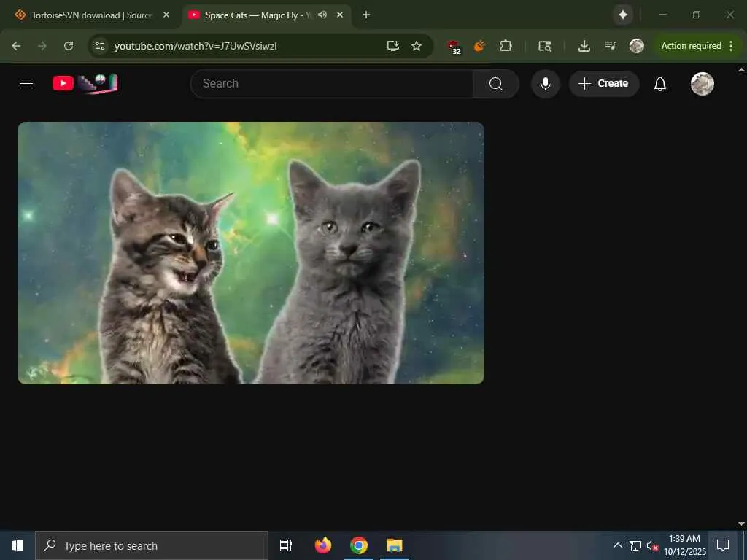Open File Explorer from taskbar
Image resolution: width=747 pixels, height=560 pixels.
[x=395, y=545]
